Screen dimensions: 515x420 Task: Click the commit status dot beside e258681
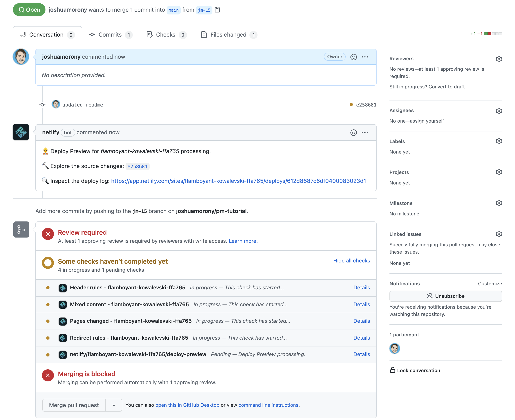click(351, 104)
